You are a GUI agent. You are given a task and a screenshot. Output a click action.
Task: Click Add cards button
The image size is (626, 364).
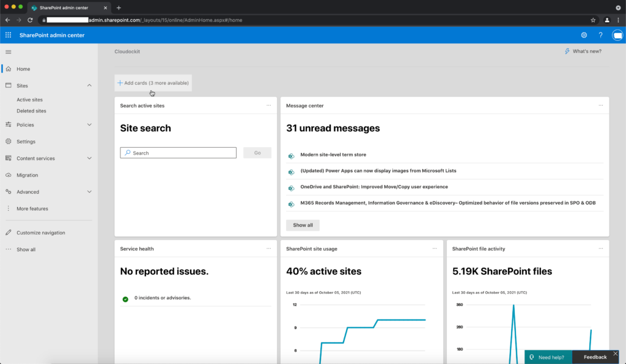click(x=153, y=83)
